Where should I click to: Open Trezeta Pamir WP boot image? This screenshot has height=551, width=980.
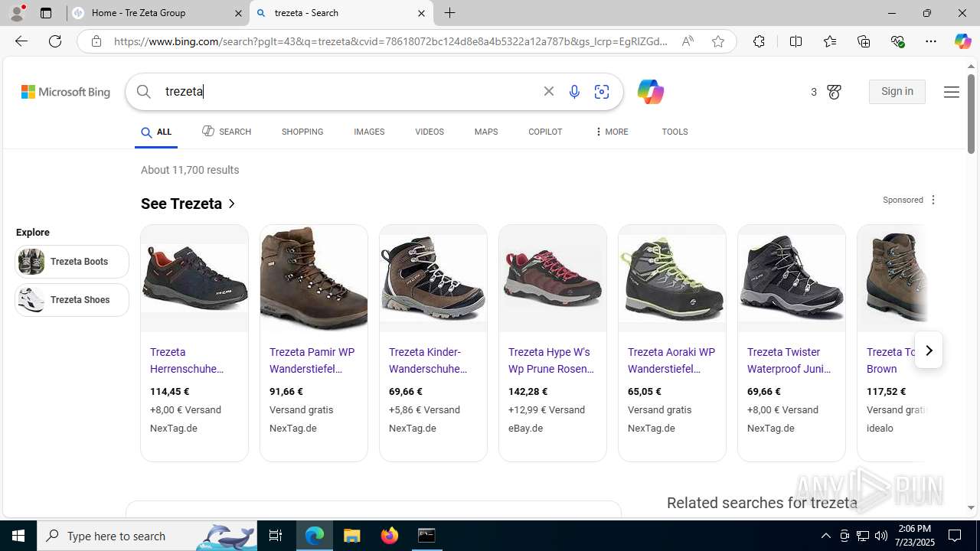pos(314,279)
